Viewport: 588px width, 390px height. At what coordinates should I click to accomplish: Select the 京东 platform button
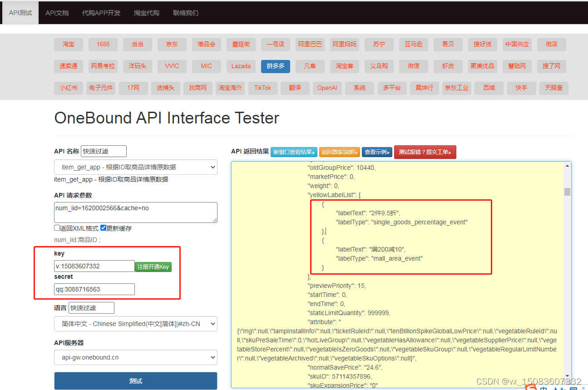[172, 44]
